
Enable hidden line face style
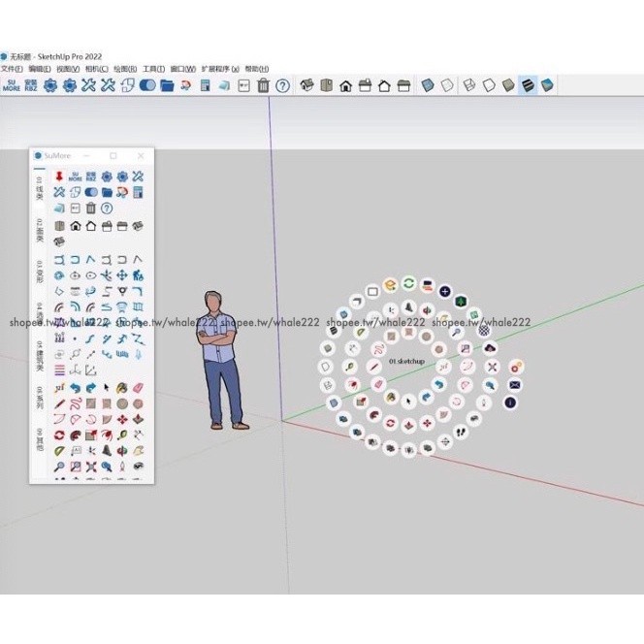(489, 85)
